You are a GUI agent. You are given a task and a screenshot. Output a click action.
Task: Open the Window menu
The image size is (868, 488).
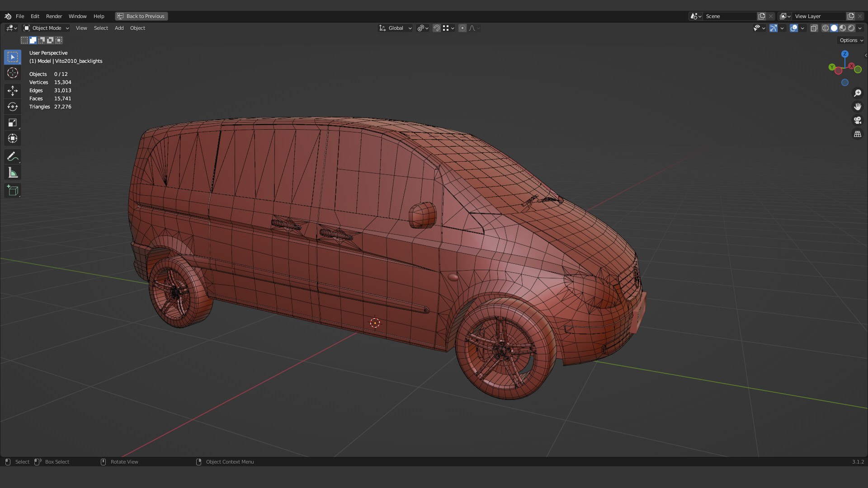(x=77, y=16)
